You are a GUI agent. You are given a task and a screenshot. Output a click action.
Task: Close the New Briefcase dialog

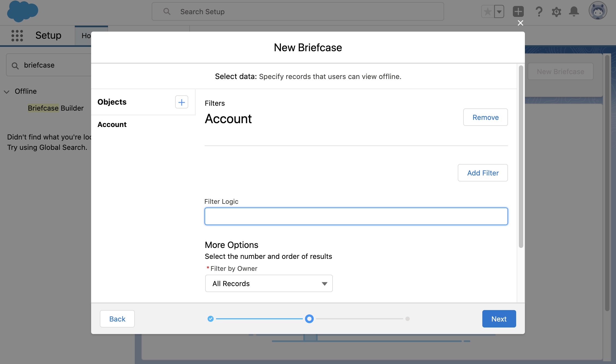(520, 23)
